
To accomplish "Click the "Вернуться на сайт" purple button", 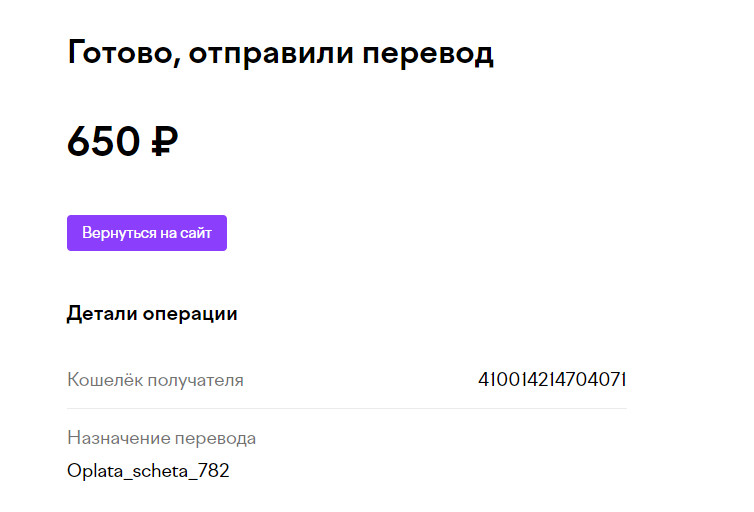I will click(x=147, y=233).
